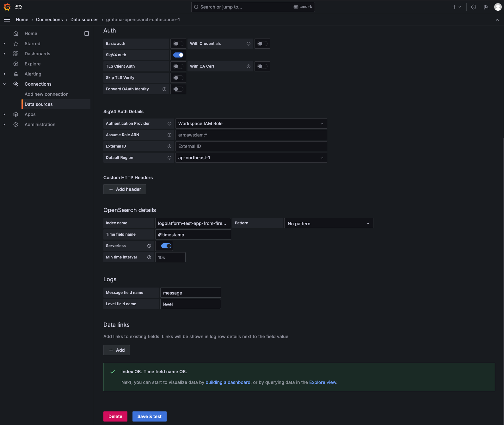The image size is (504, 425).
Task: Select Data sources in sidebar
Action: click(56, 104)
